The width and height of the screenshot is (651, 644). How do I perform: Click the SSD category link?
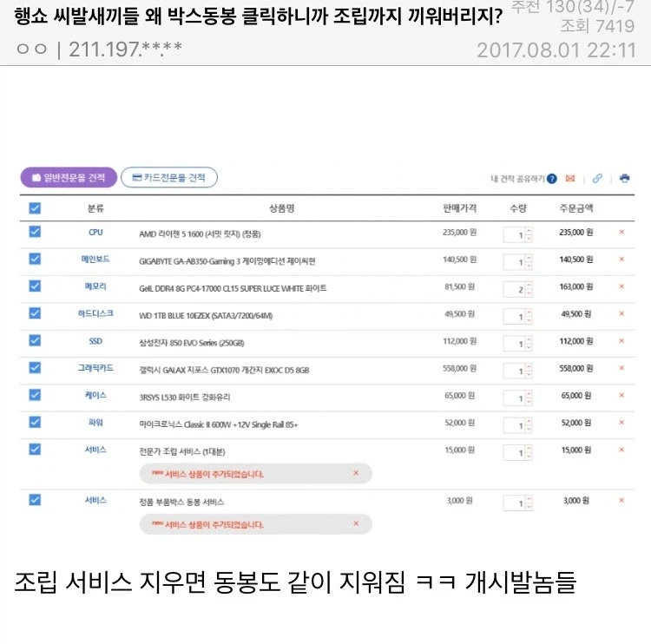point(95,341)
